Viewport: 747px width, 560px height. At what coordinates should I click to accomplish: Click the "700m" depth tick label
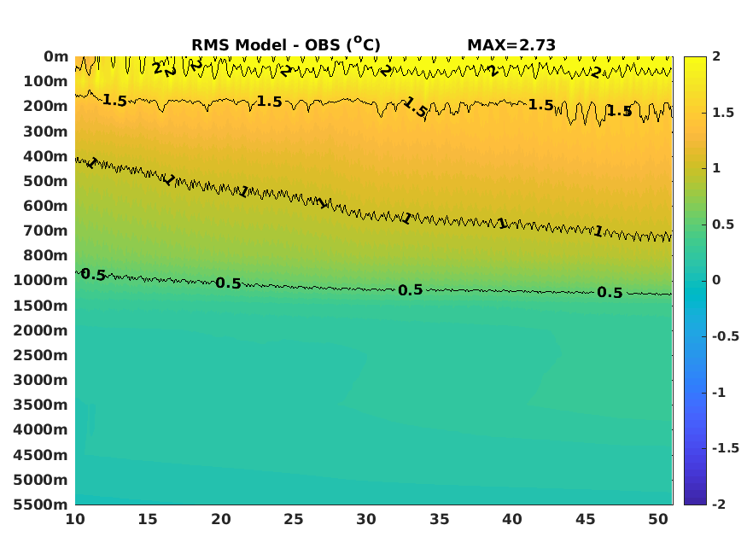(x=46, y=231)
